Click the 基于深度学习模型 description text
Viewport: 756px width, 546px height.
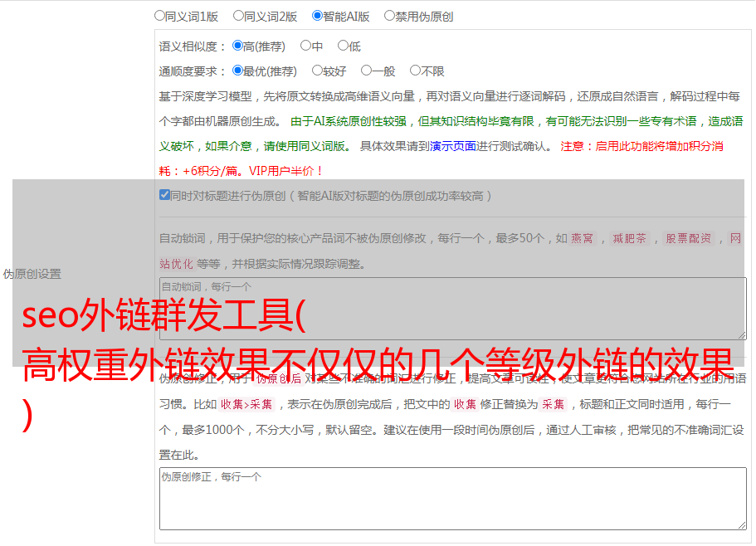[449, 109]
